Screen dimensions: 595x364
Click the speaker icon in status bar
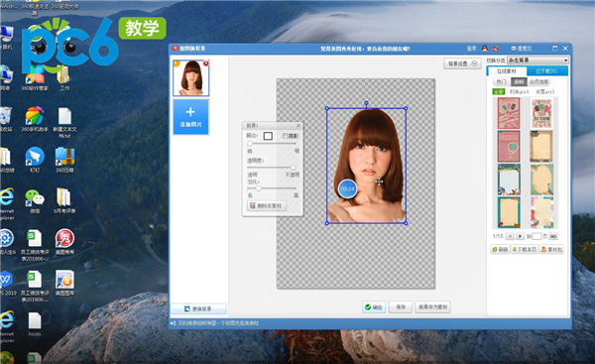click(x=173, y=323)
